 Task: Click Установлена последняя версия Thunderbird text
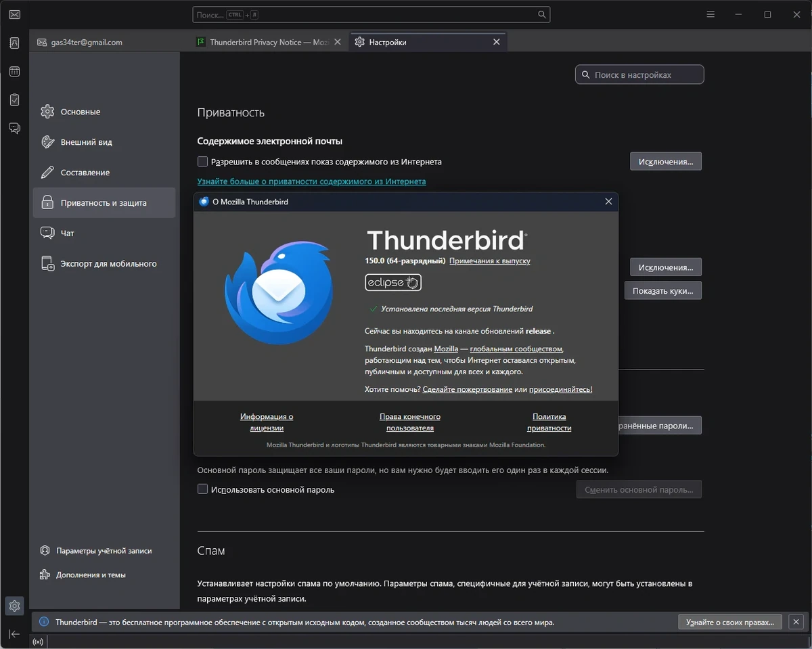coord(457,309)
